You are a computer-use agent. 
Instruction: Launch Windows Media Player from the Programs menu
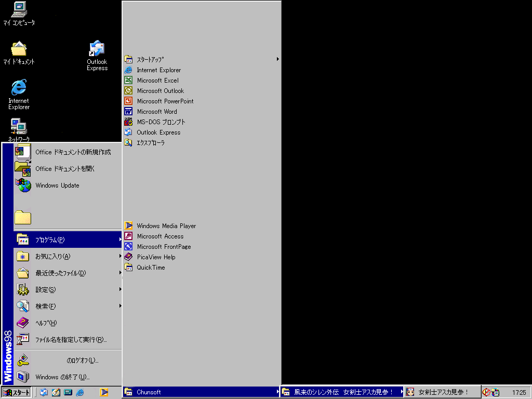click(202, 225)
